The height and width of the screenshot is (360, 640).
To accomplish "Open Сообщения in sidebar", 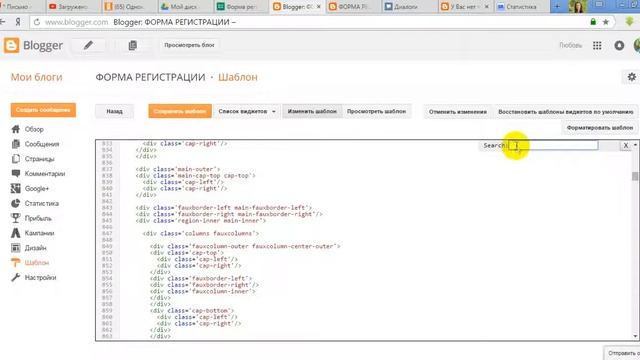I will click(x=42, y=144).
